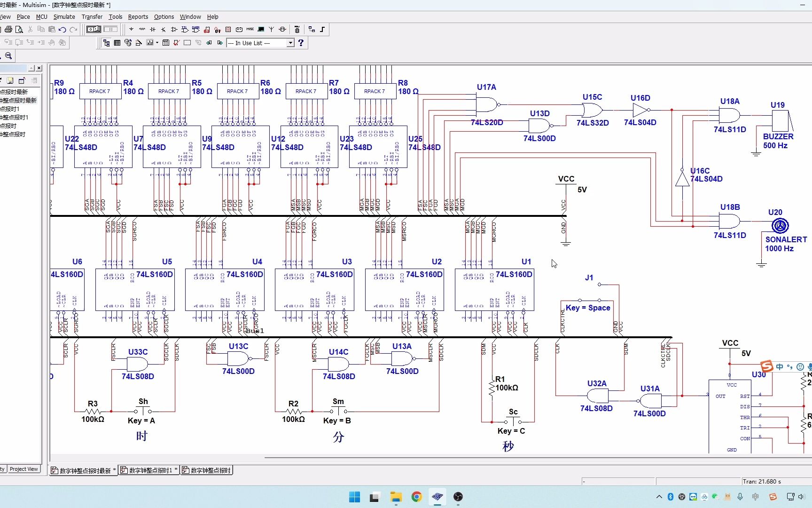
Task: Toggle the Design Toolbox icon
Action: tap(106, 43)
